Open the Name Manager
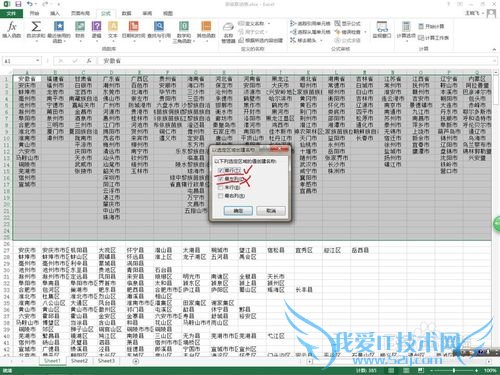The width and height of the screenshot is (500, 375). coord(228,33)
